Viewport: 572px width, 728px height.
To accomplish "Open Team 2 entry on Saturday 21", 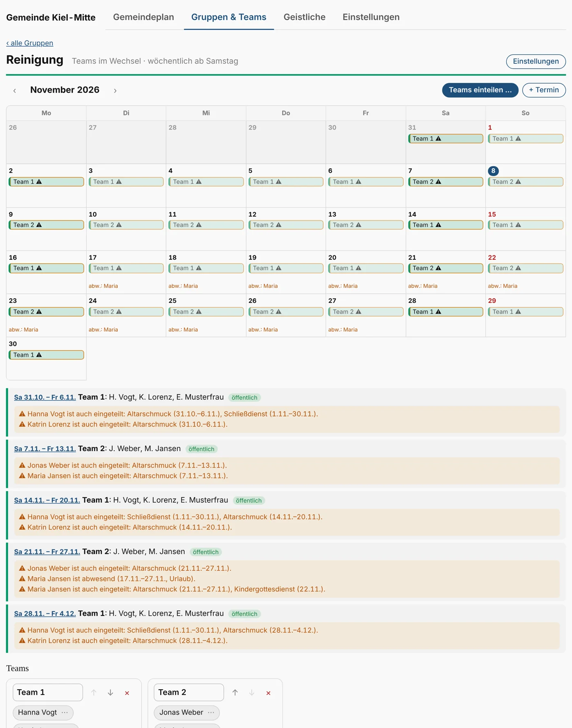I will [445, 268].
